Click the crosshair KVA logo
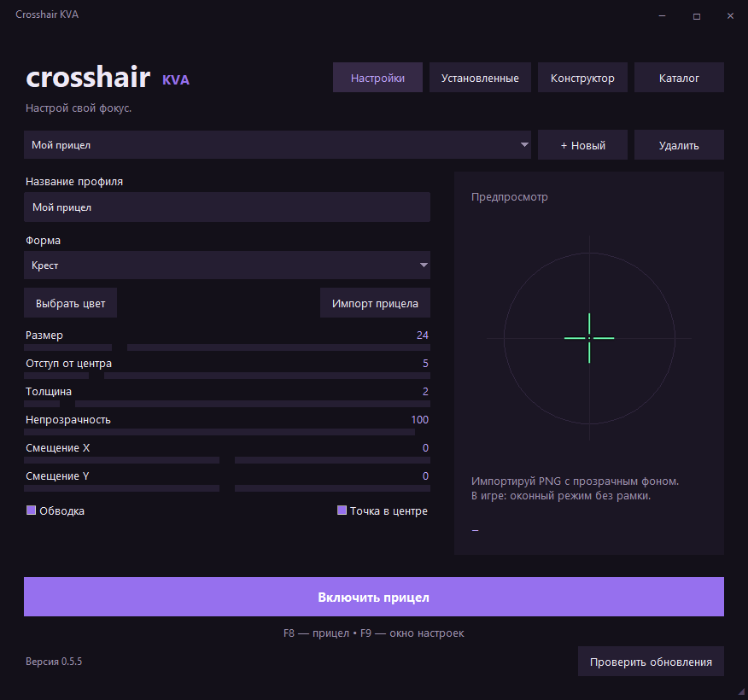The image size is (748, 700). (108, 77)
